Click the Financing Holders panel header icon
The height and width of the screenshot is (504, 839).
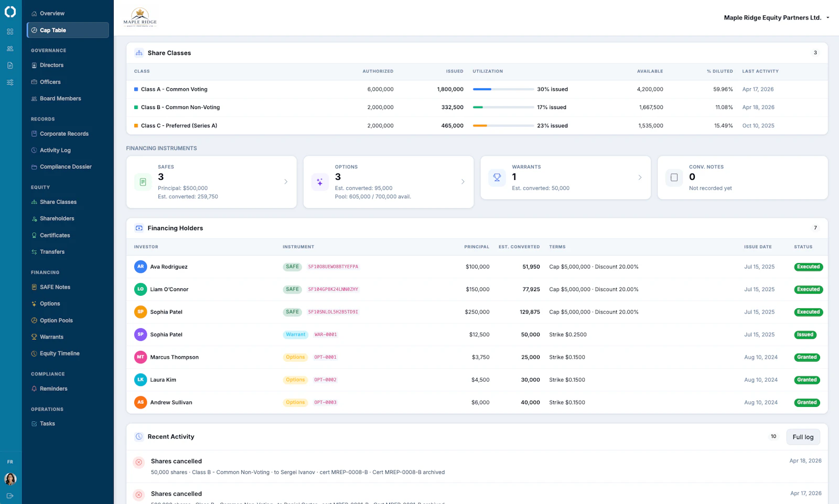(139, 228)
